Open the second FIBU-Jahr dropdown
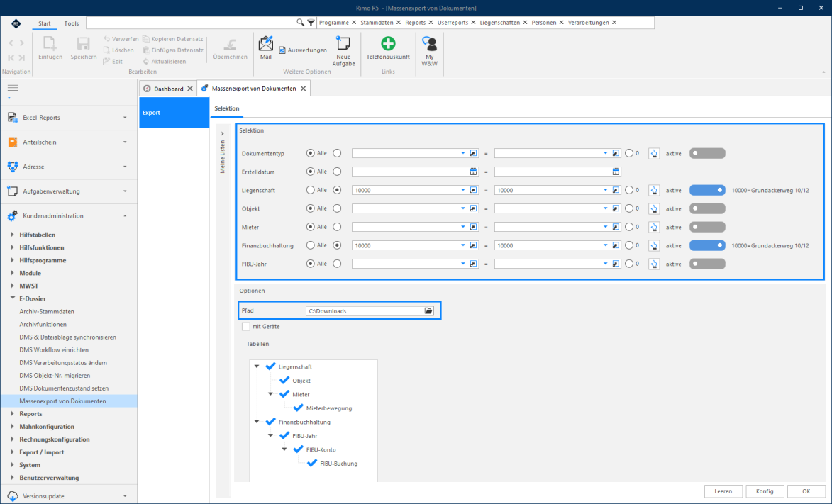The width and height of the screenshot is (832, 504). tap(605, 264)
